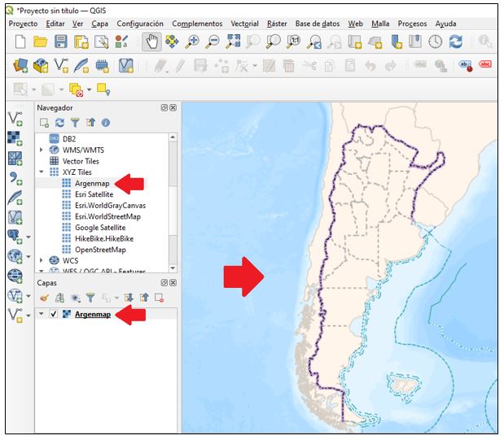Manage map themes eye icon in Capas

coord(75,298)
